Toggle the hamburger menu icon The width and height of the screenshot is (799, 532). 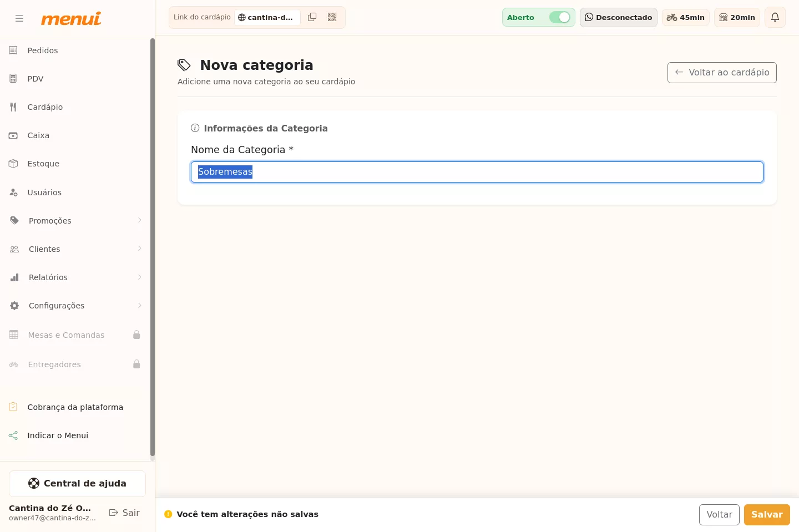pyautogui.click(x=19, y=18)
